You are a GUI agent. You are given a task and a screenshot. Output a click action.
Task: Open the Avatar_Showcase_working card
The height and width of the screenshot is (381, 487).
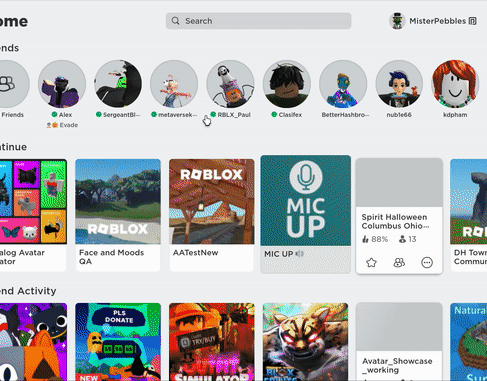coord(399,342)
